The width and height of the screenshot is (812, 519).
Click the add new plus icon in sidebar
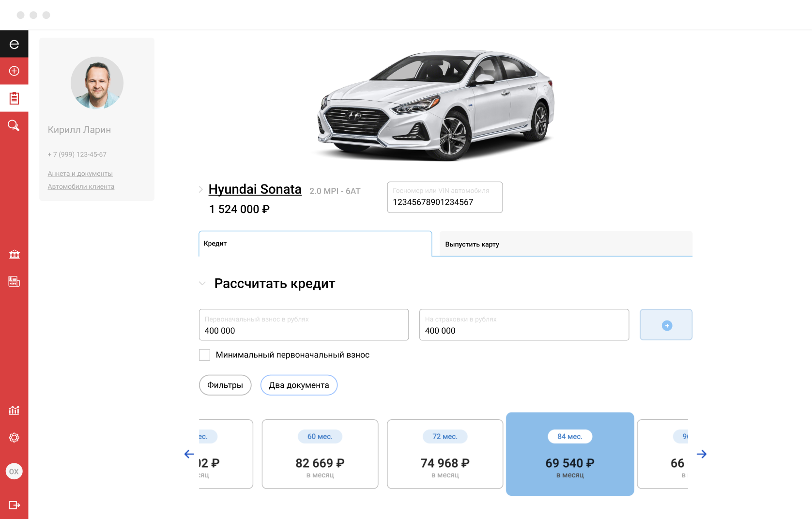coord(14,71)
